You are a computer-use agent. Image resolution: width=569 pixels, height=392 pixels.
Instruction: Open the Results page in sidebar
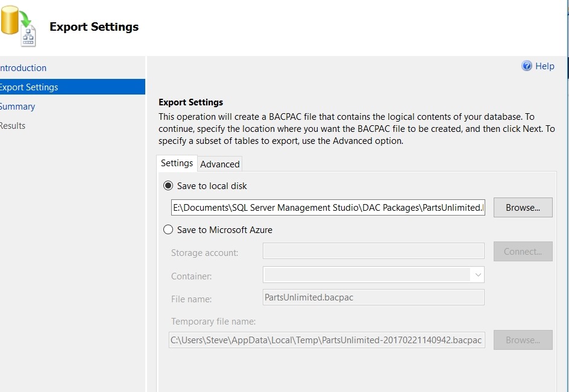[13, 126]
